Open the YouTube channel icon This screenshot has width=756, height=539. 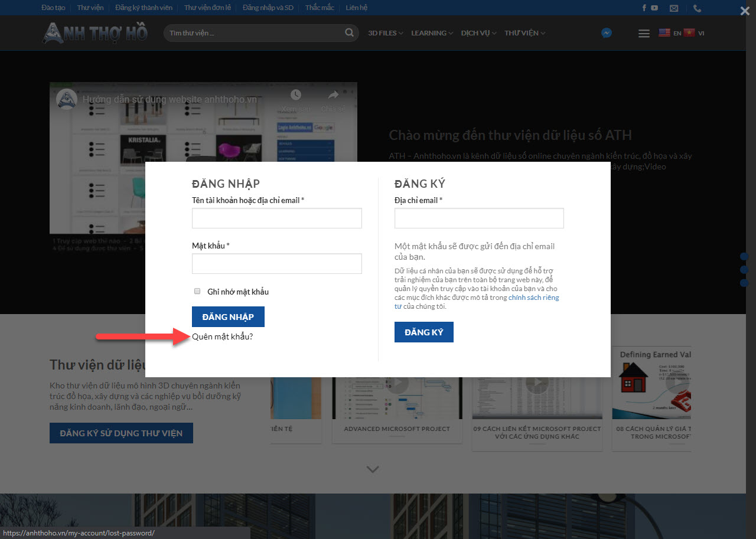click(654, 8)
